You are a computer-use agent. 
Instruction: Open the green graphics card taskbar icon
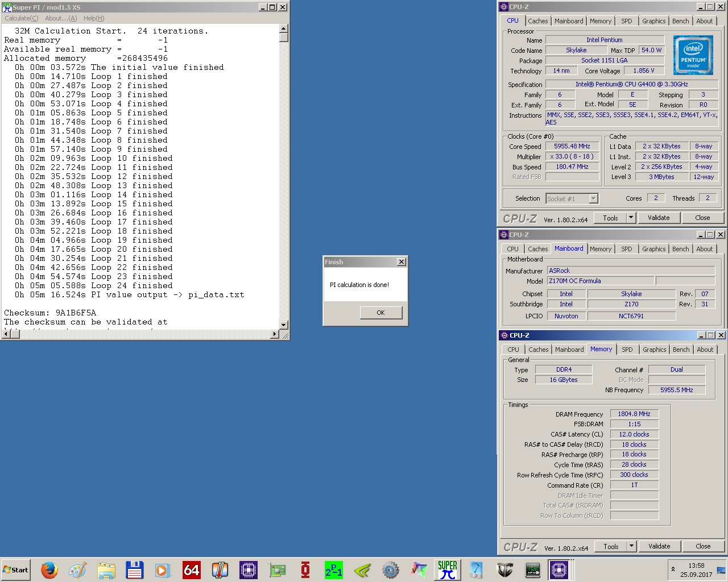[277, 569]
